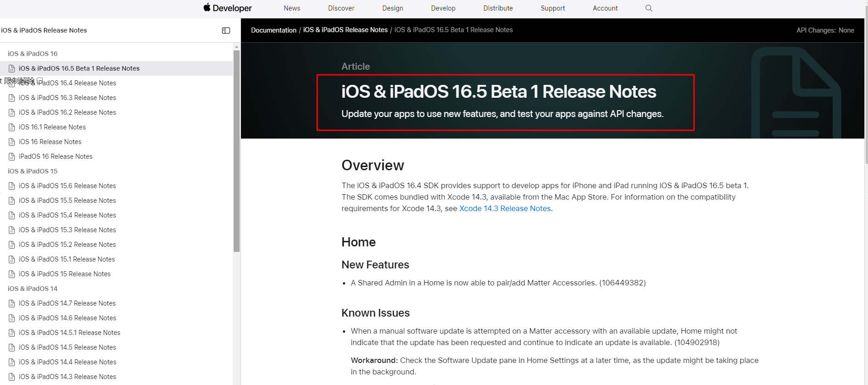Open iOS & iPadOS 16.3 Release Notes
Viewport: 868px width, 385px height.
click(67, 98)
